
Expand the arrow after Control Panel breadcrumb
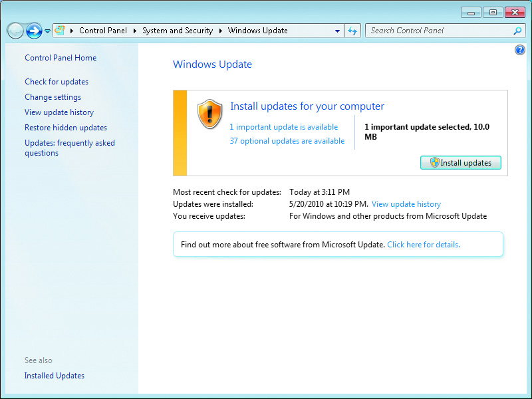pos(135,31)
